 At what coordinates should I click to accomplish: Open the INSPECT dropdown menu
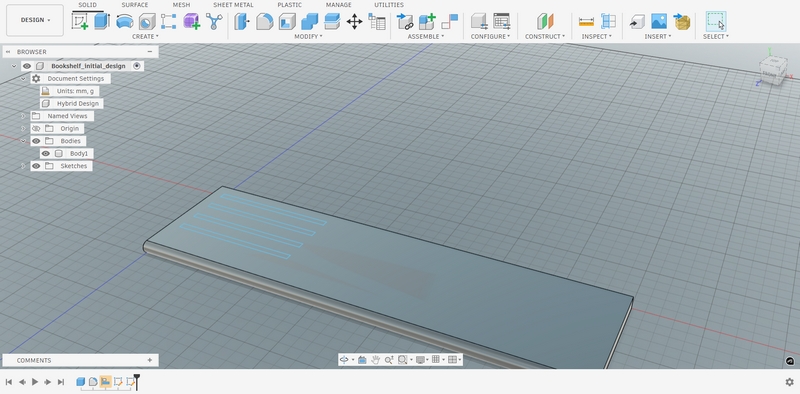[x=596, y=36]
